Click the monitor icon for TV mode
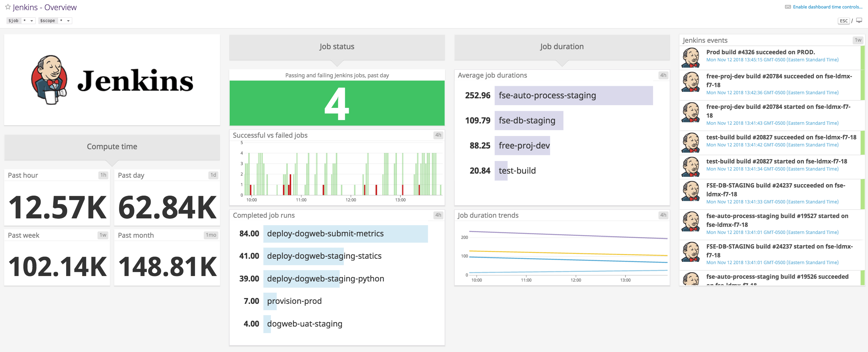Screen dimensions: 868x352 click(859, 21)
